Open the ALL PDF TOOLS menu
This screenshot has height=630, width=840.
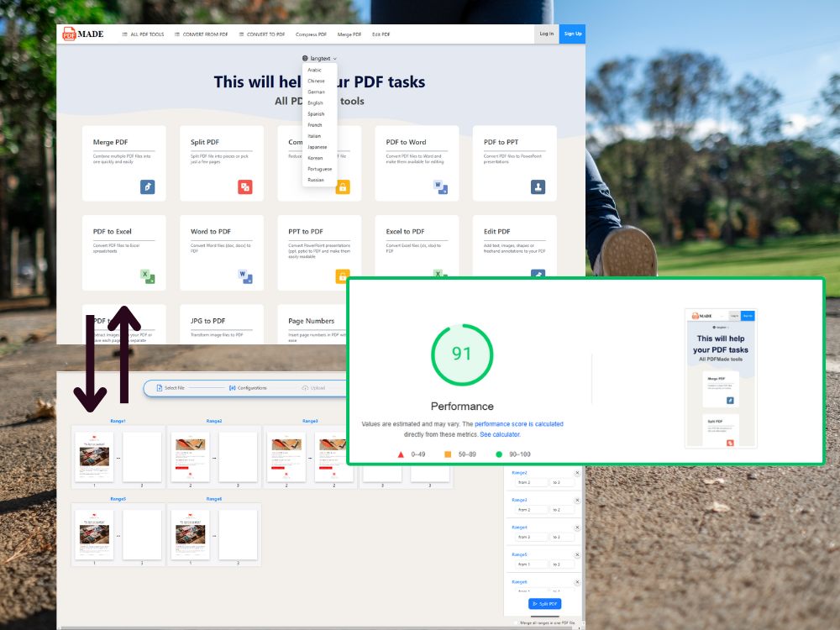[143, 34]
